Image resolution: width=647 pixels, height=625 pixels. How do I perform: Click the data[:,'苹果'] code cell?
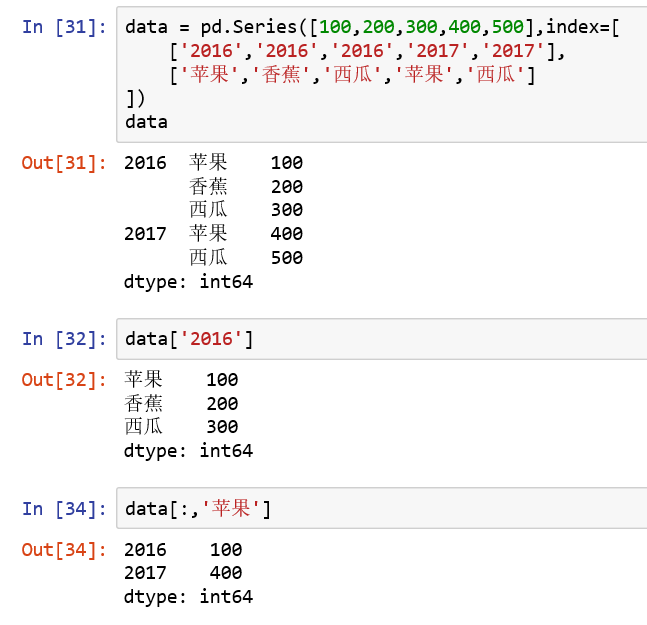pos(382,508)
